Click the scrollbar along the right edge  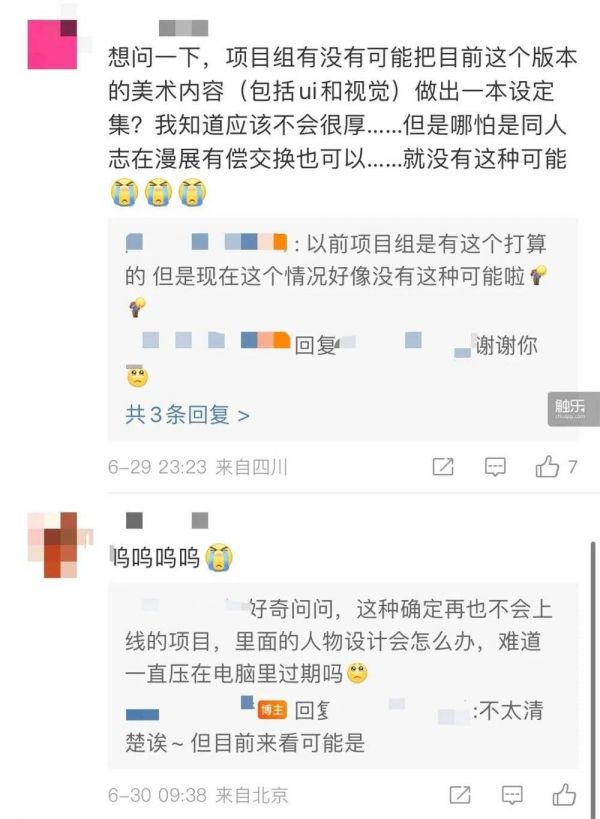[x=593, y=679]
